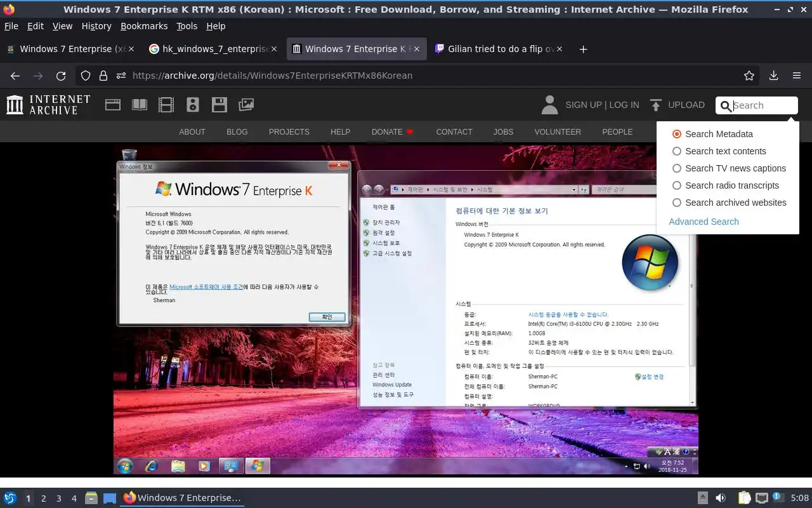Open the VOLUNTEER nav link
Viewport: 812px width, 508px height.
[558, 132]
